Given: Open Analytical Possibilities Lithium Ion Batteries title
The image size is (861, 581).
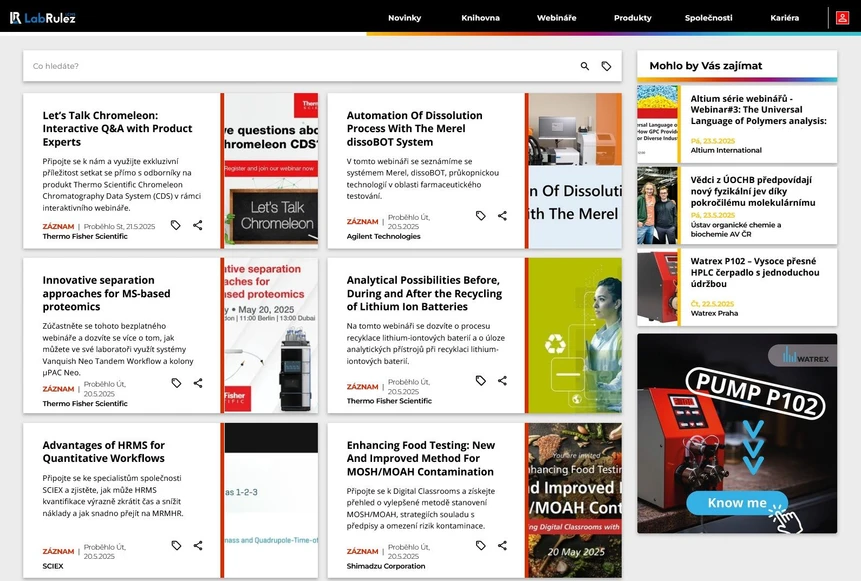Looking at the screenshot, I should [424, 293].
